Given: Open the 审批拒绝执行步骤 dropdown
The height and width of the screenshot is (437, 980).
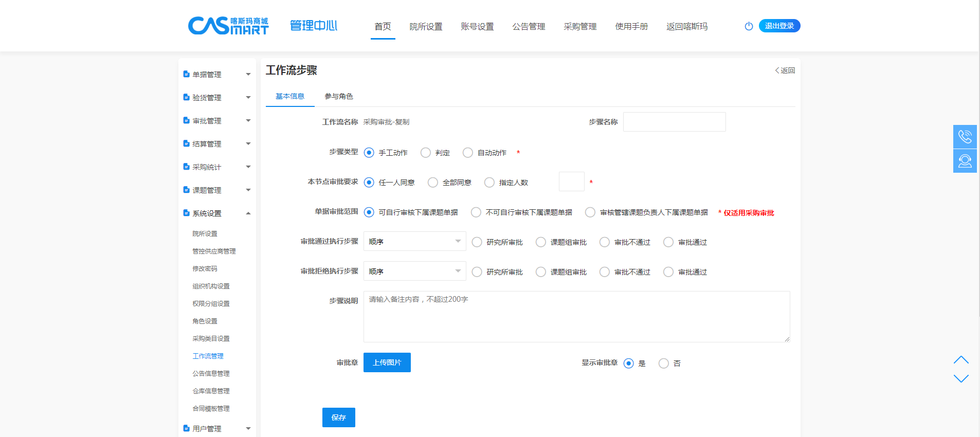Looking at the screenshot, I should tap(414, 271).
